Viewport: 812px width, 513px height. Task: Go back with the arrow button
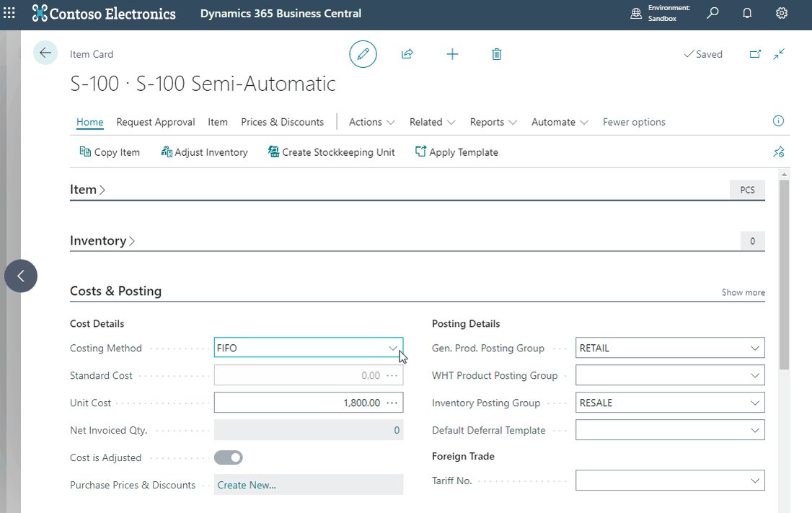pos(45,53)
